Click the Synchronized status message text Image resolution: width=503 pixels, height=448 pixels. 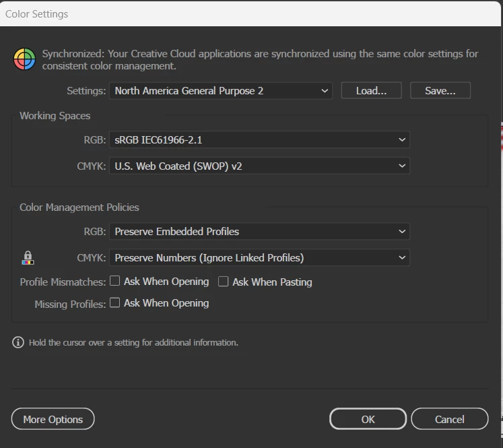coord(260,60)
